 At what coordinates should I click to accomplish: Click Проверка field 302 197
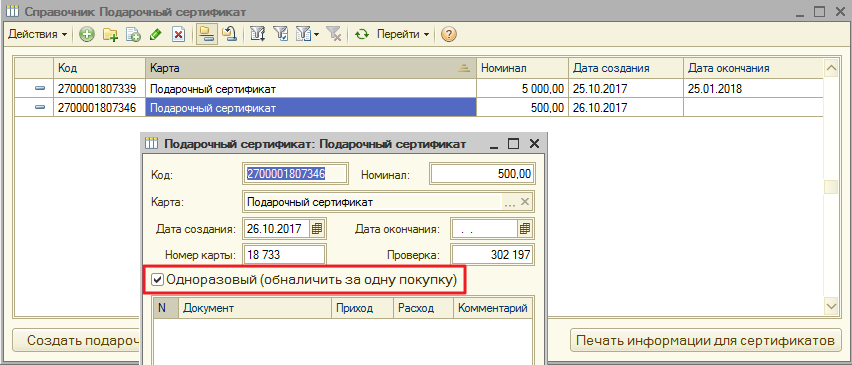493,255
